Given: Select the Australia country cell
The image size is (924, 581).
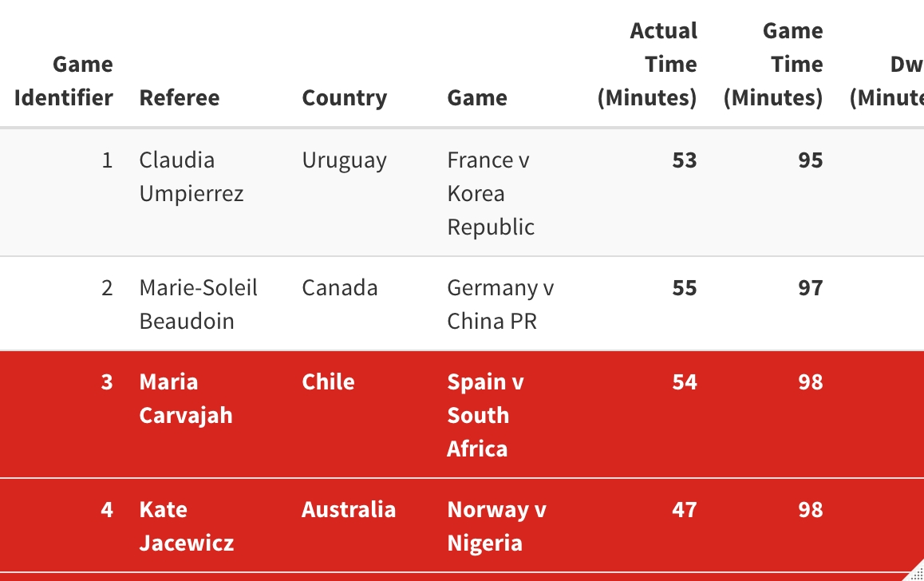Looking at the screenshot, I should click(349, 509).
